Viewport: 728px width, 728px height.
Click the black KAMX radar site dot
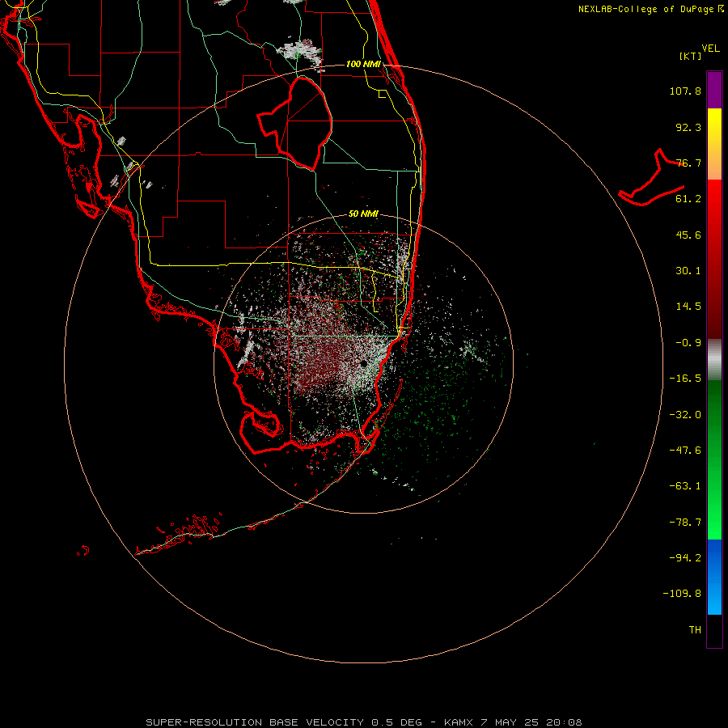[x=364, y=363]
